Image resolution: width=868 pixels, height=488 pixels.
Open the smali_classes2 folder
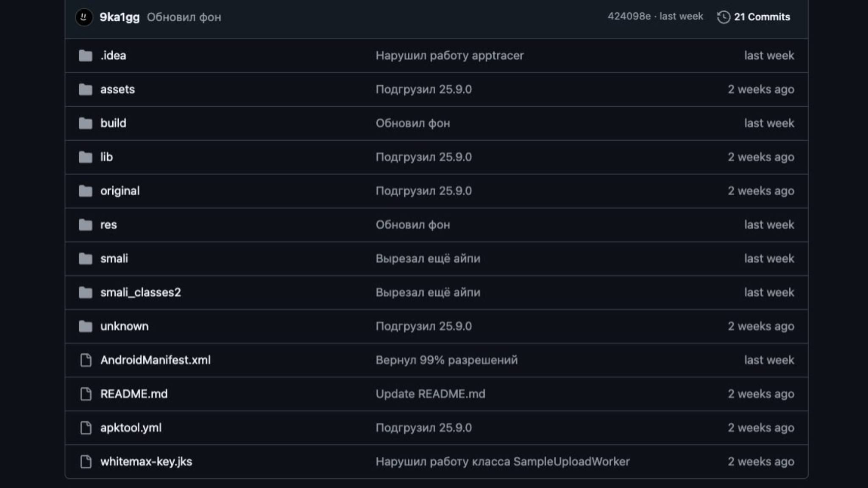pyautogui.click(x=141, y=292)
